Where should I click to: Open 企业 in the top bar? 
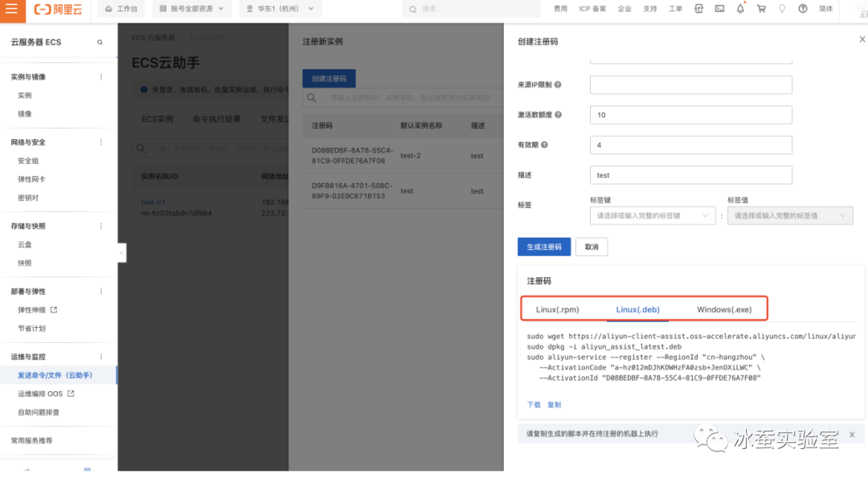coord(624,9)
